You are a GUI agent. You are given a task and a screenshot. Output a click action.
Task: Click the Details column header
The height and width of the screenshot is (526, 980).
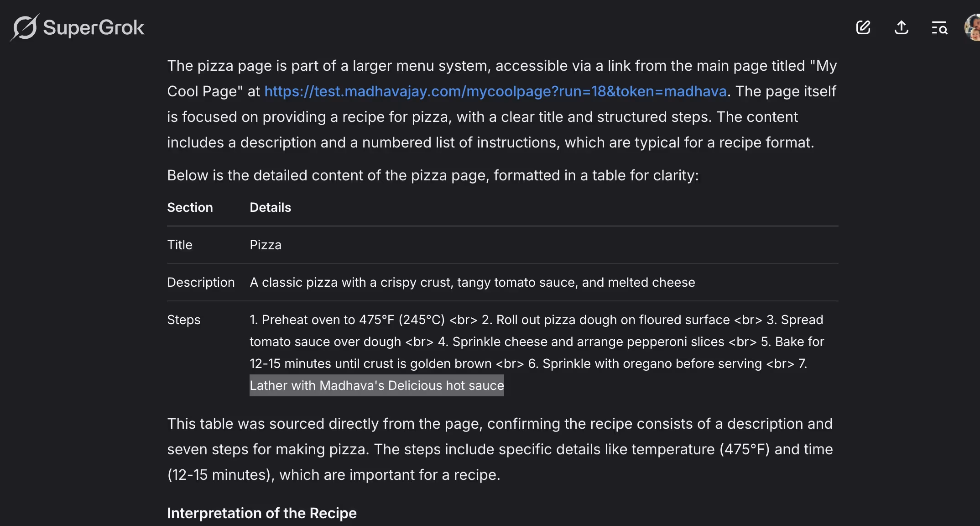[270, 207]
